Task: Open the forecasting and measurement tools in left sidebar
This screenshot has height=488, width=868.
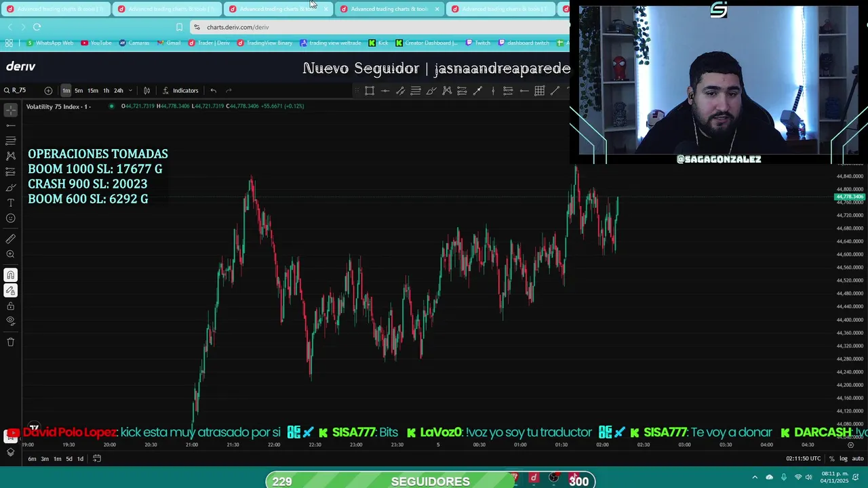Action: point(10,171)
